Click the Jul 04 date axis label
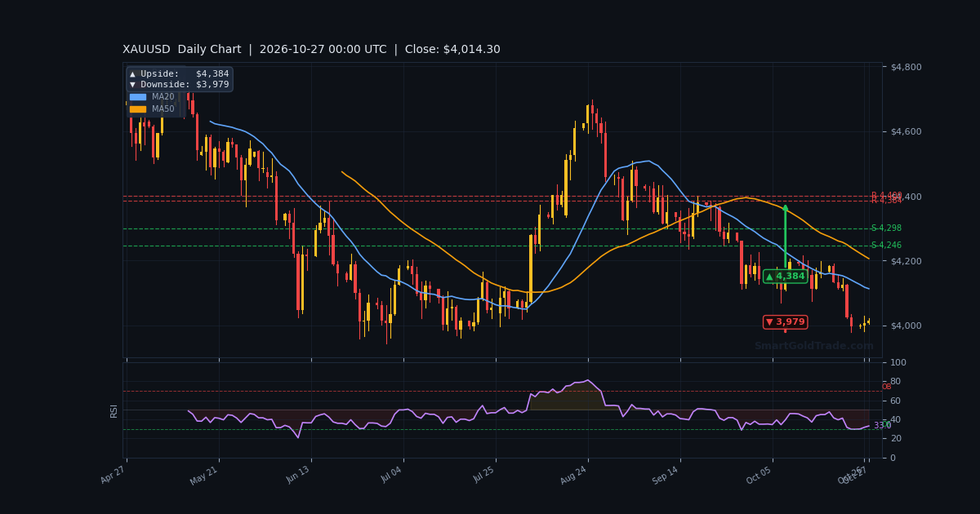This screenshot has width=980, height=514. tap(390, 475)
